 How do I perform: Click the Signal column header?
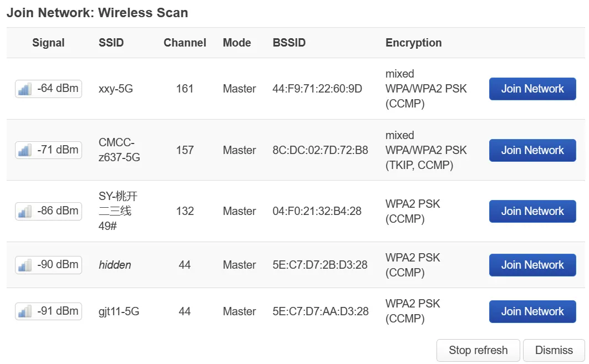pyautogui.click(x=48, y=43)
